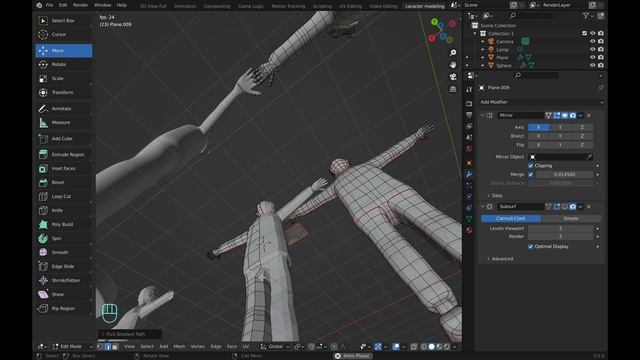Select the Rip Region tool

[64, 309]
